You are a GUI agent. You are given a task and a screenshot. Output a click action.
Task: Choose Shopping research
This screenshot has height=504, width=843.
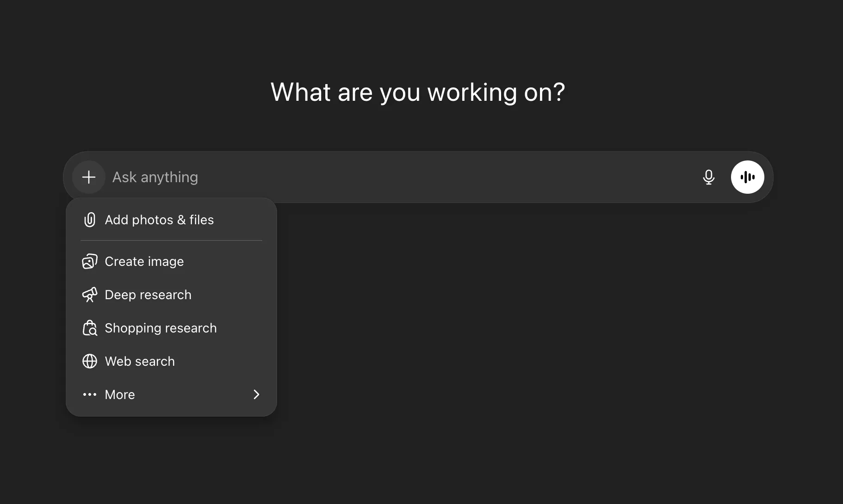[x=161, y=328]
